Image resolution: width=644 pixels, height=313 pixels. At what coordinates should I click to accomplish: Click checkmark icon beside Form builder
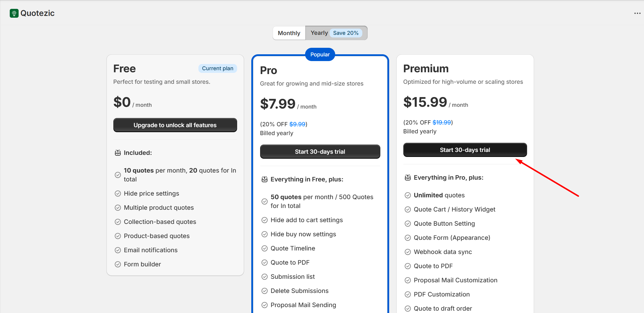coord(118,264)
